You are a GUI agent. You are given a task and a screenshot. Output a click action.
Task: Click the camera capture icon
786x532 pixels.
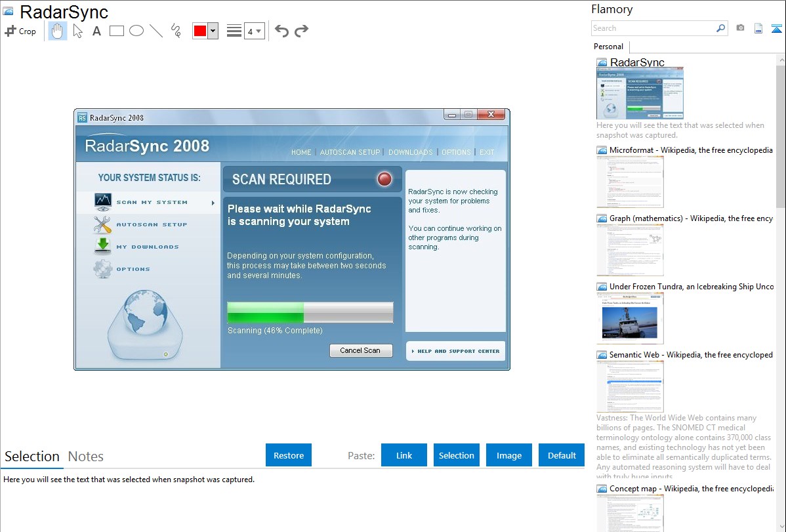740,28
